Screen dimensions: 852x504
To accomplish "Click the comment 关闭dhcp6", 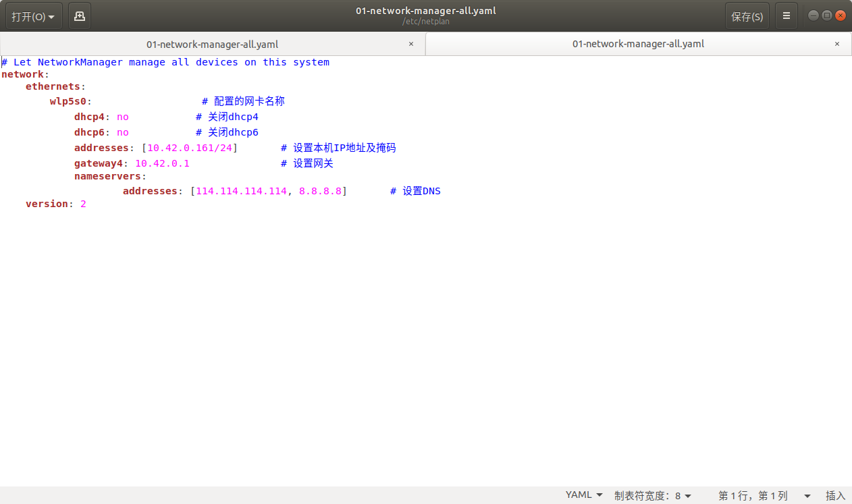I will pos(227,132).
